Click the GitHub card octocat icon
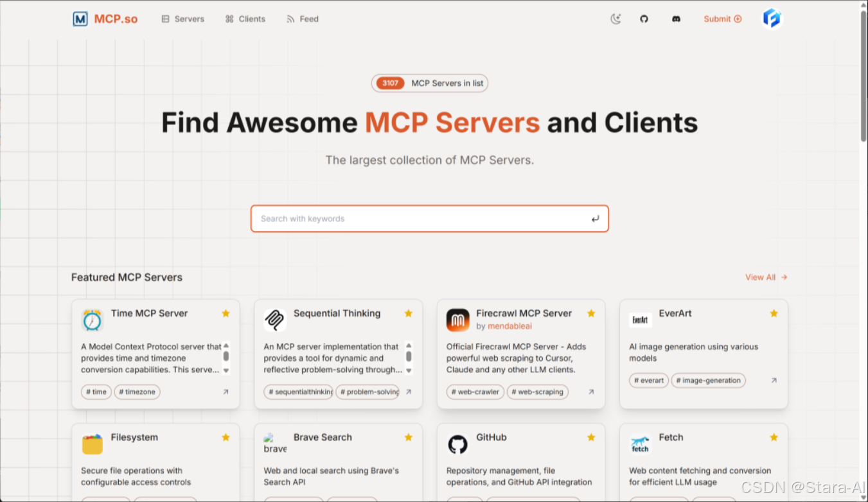 click(458, 444)
